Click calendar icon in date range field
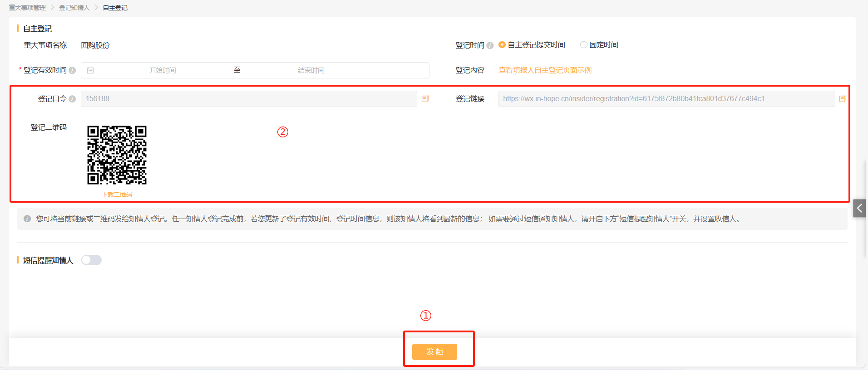Viewport: 868px width, 370px height. click(90, 70)
